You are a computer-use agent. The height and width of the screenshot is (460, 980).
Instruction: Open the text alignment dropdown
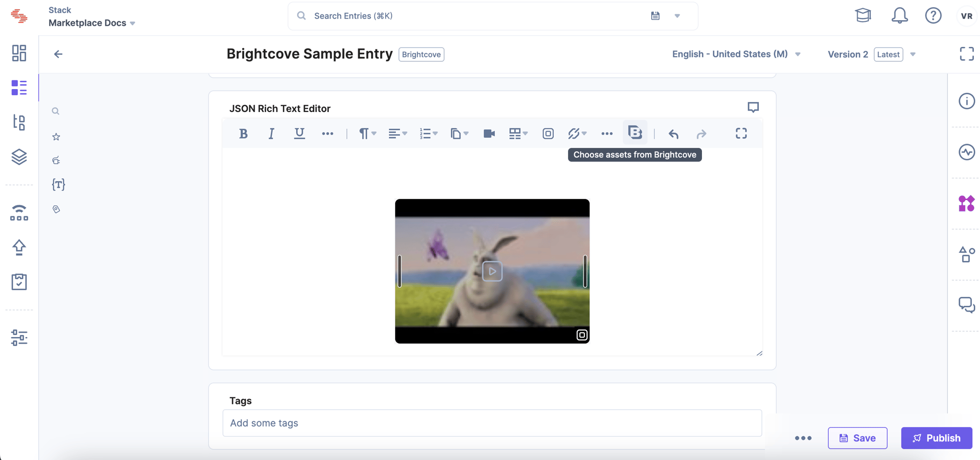pos(398,134)
